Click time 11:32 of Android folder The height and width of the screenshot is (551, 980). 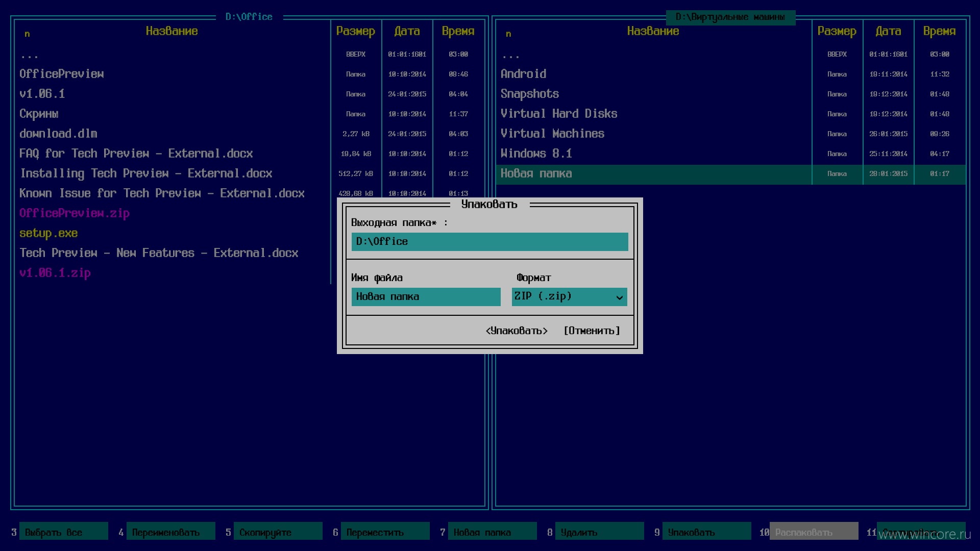pos(939,74)
